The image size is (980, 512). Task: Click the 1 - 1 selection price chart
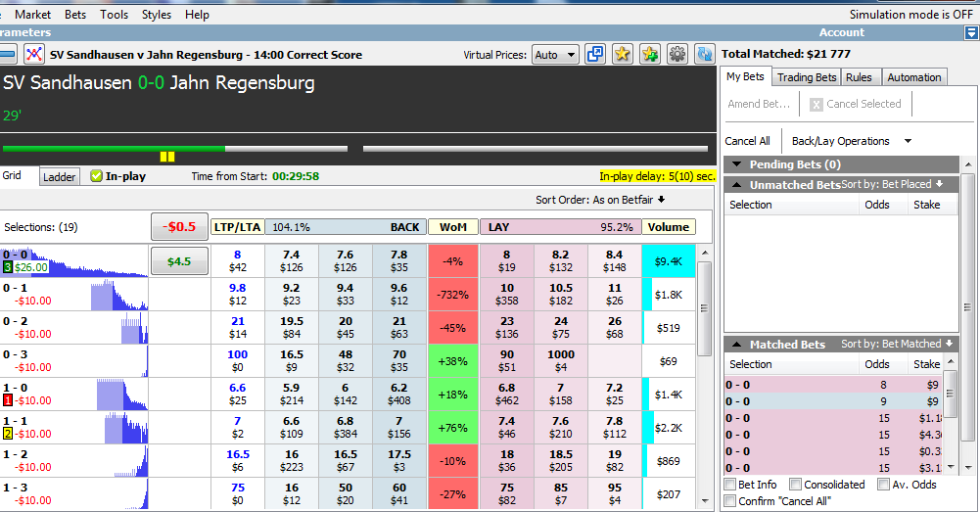125,427
